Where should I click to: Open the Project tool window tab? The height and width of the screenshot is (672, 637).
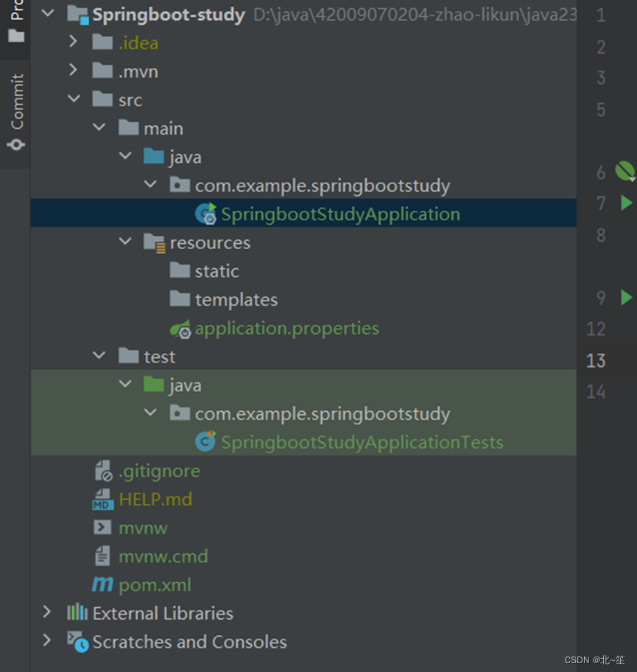pos(16,21)
